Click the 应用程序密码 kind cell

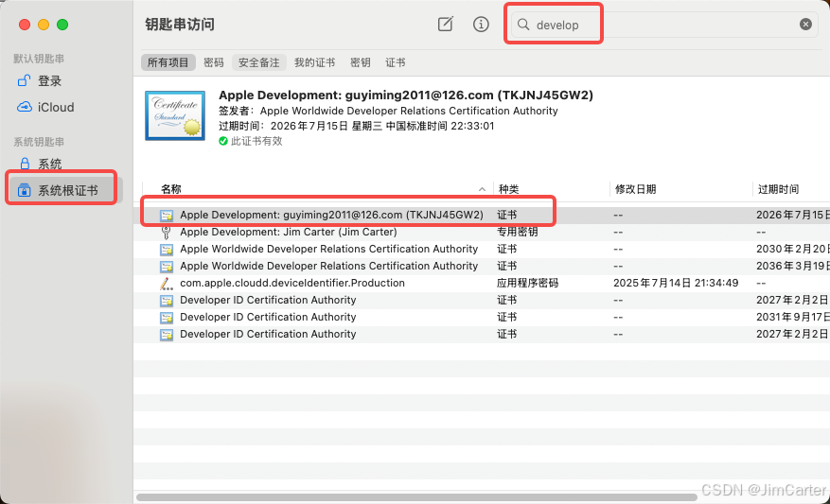tap(527, 283)
